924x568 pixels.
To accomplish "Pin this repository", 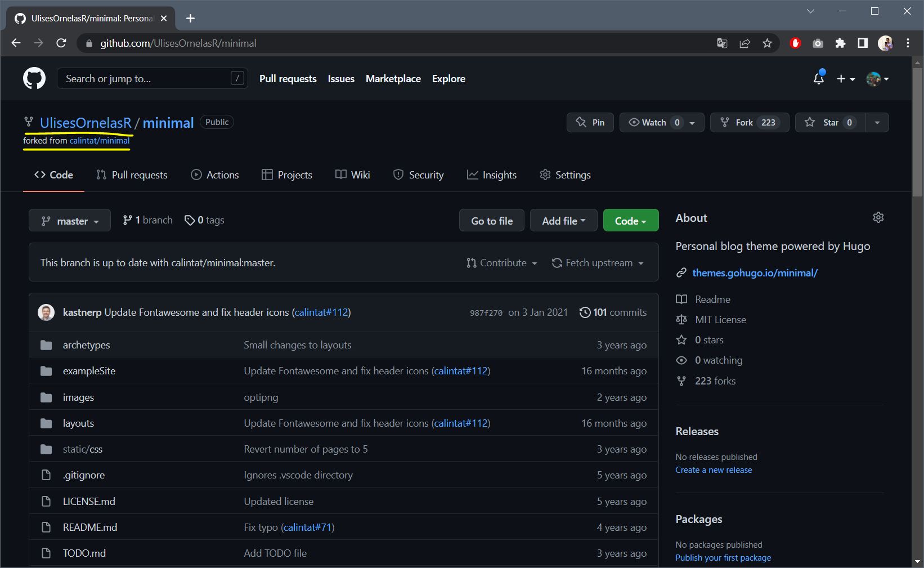I will [x=590, y=123].
